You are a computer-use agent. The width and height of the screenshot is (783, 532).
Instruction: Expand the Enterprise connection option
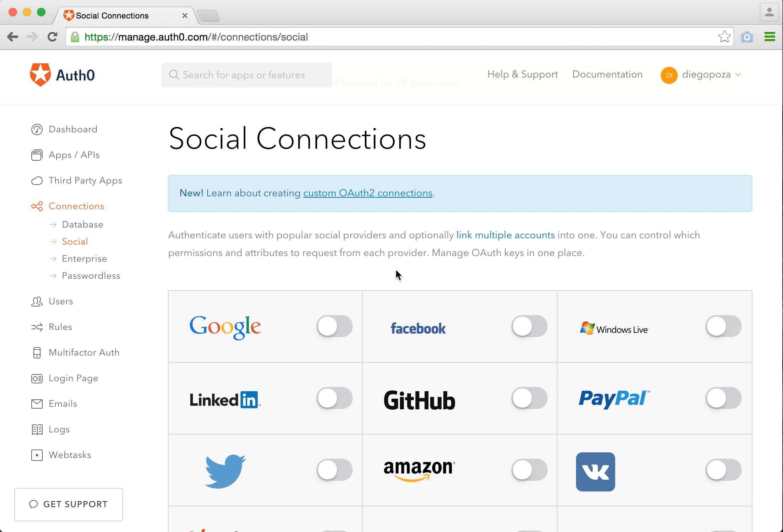(x=84, y=258)
